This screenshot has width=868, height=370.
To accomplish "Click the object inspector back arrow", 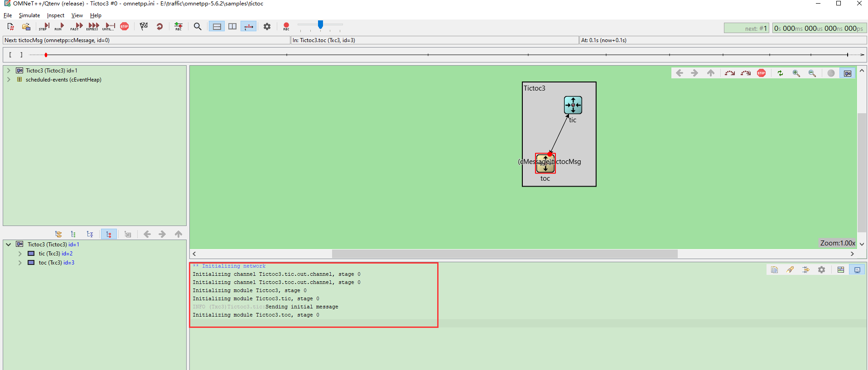I will (x=147, y=234).
